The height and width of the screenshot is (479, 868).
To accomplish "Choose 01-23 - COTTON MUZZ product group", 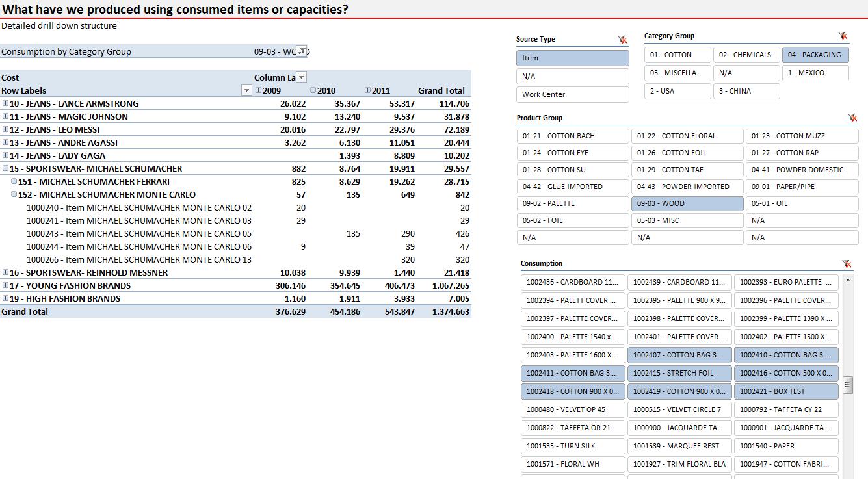I will (802, 136).
